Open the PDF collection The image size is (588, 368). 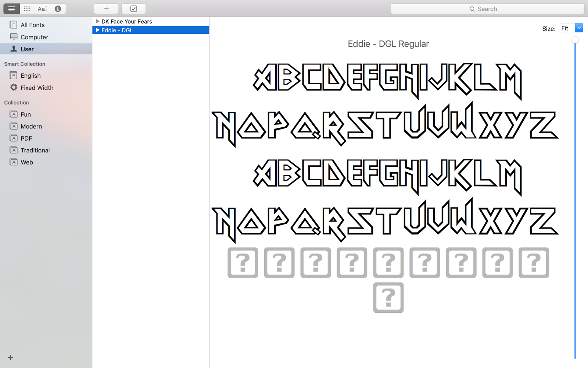(46, 138)
